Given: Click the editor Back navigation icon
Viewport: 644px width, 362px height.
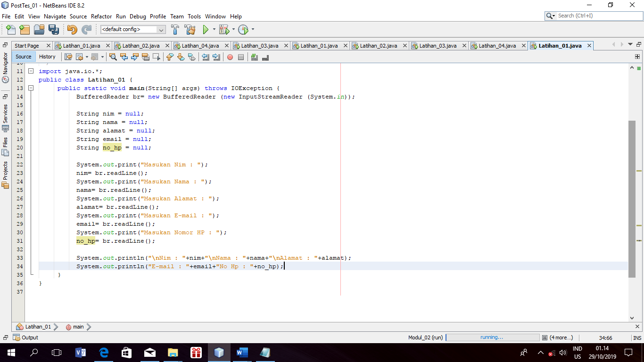Looking at the screenshot, I should (79, 57).
